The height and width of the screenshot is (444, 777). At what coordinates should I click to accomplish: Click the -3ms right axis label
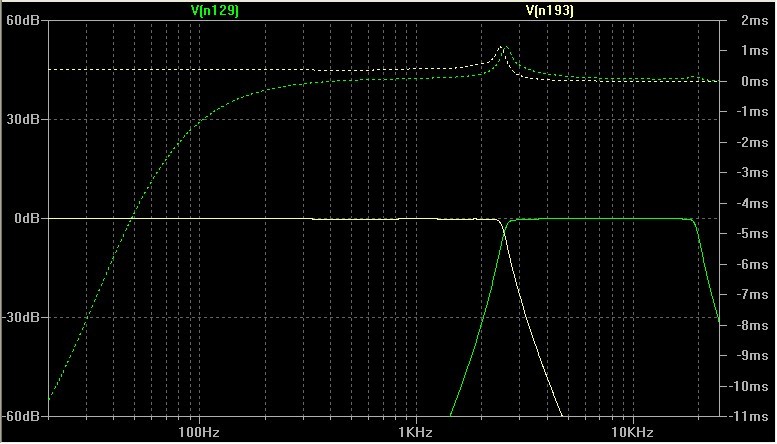[751, 173]
